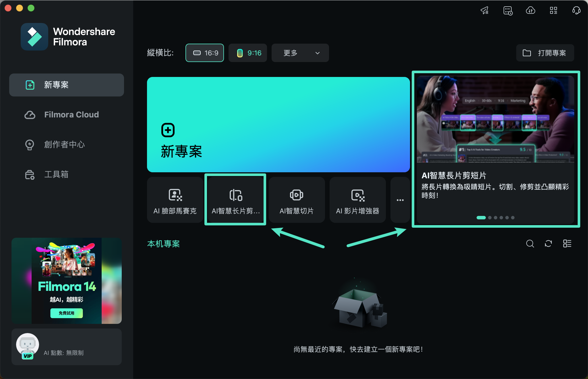The height and width of the screenshot is (379, 588).
Task: Search local projects with the magnifier icon
Action: [x=530, y=244]
